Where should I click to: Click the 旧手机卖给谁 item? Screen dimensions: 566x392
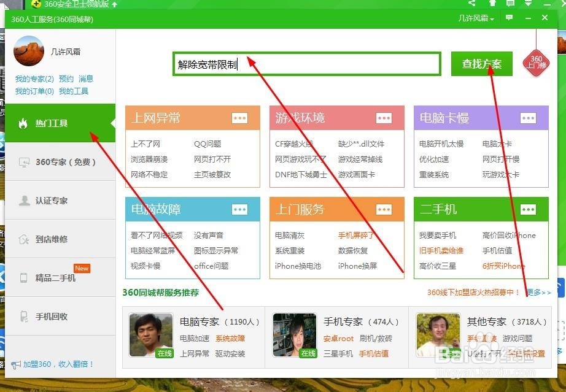[x=441, y=250]
